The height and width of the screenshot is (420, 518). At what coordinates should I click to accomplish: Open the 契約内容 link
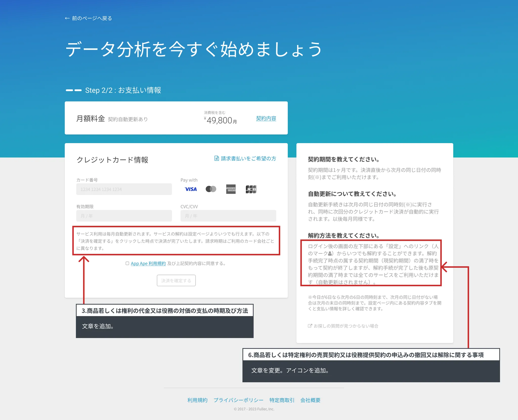(x=266, y=118)
